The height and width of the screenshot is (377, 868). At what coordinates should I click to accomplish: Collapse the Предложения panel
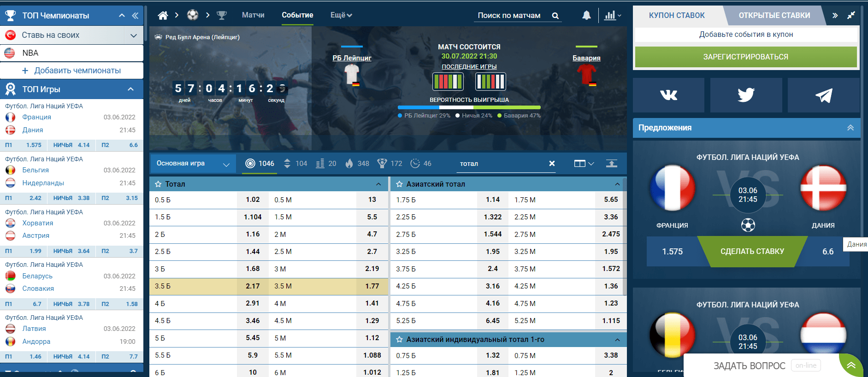click(850, 128)
